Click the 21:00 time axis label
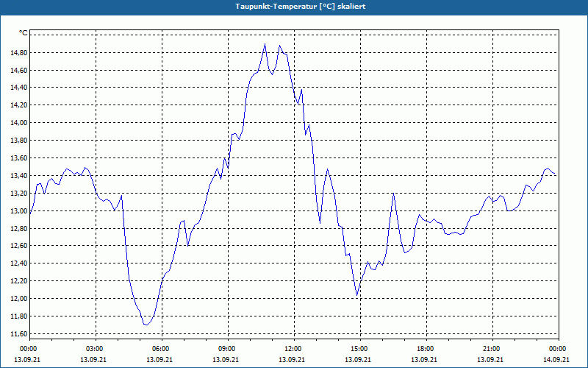The height and width of the screenshot is (368, 588). click(x=492, y=349)
